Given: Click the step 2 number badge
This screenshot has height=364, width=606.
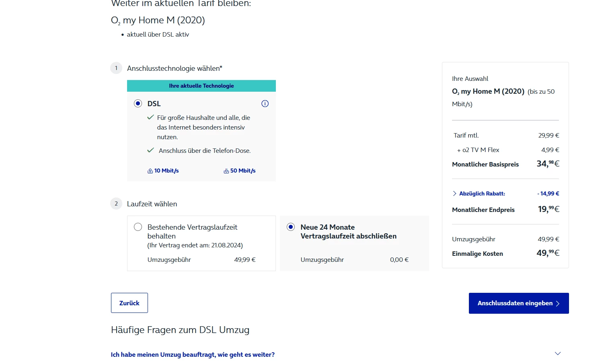Looking at the screenshot, I should tap(116, 204).
